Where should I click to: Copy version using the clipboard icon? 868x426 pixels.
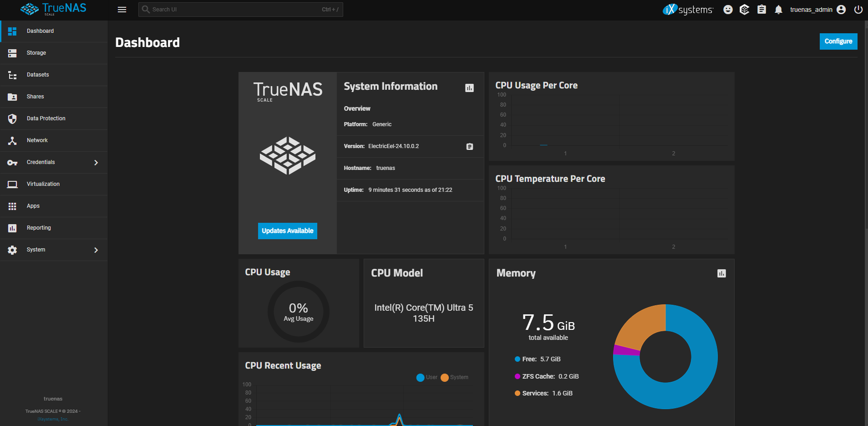coord(469,146)
